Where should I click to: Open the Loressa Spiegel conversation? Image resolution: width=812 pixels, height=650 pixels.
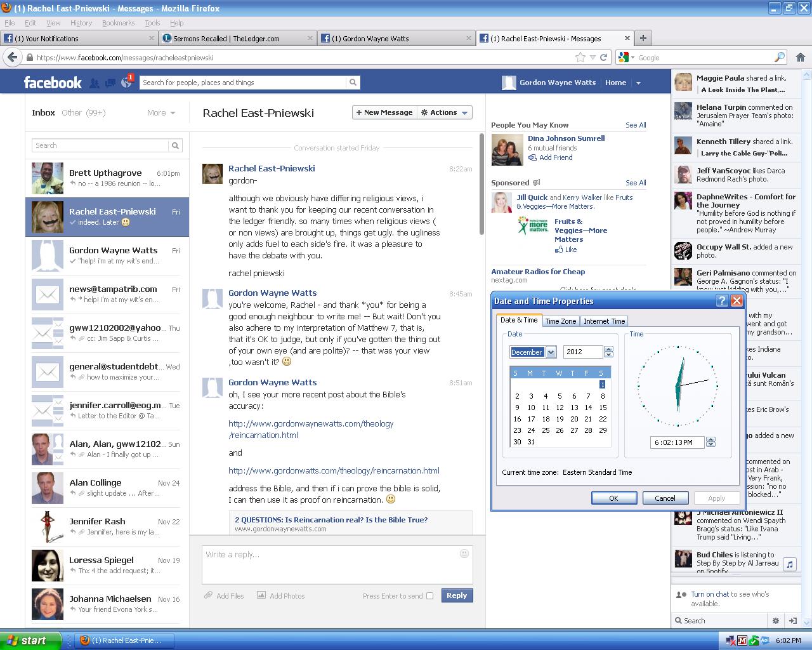tap(107, 565)
